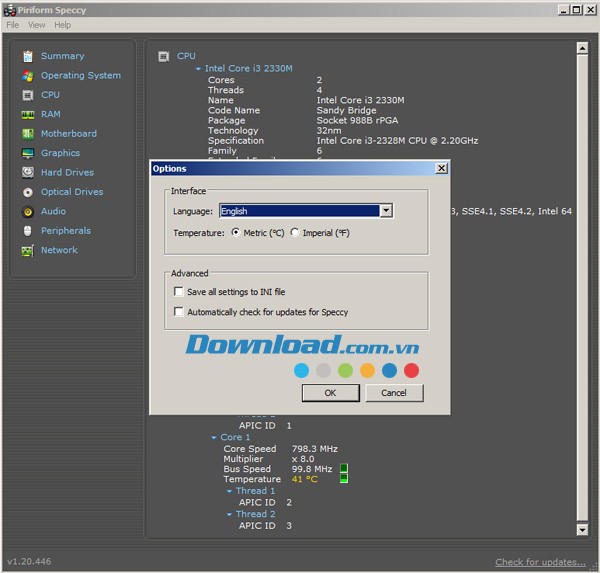Enable Save all settings to INI file
The image size is (600, 573).
click(x=179, y=292)
